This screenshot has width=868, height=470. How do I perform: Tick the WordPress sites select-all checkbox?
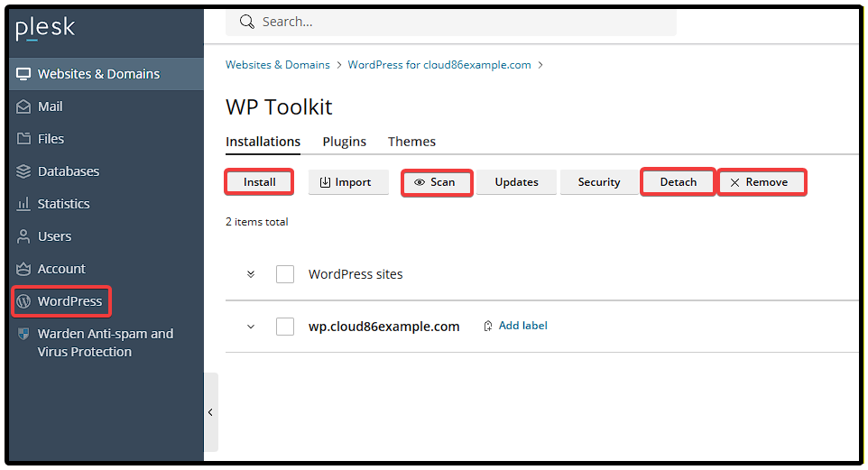[x=285, y=274]
